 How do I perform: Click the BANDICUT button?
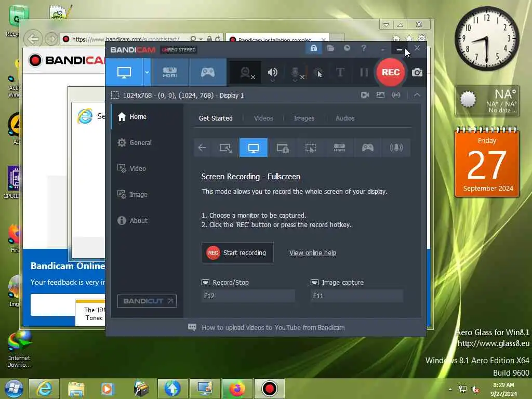[x=147, y=301]
